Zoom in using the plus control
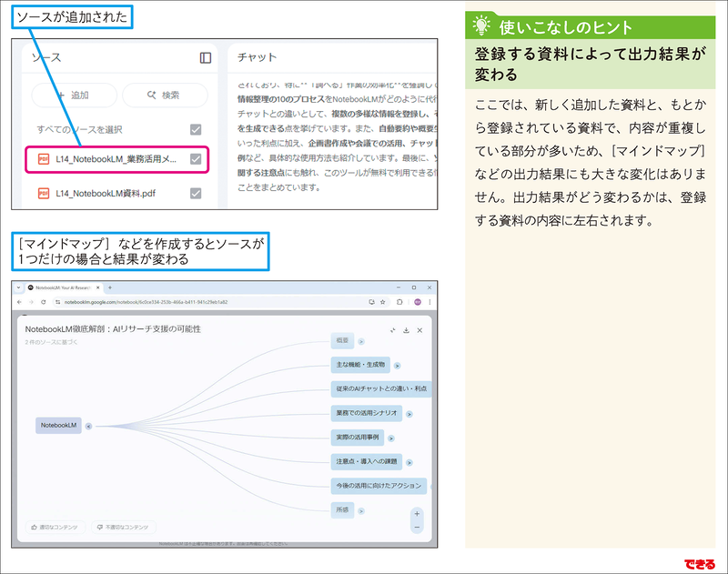This screenshot has width=728, height=574. (x=418, y=514)
